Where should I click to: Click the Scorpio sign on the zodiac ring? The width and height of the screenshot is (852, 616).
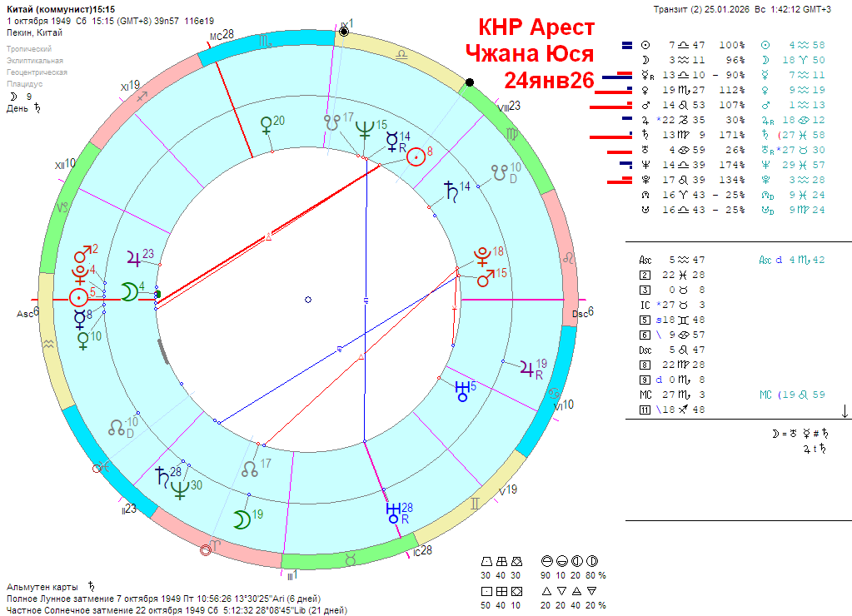click(266, 42)
